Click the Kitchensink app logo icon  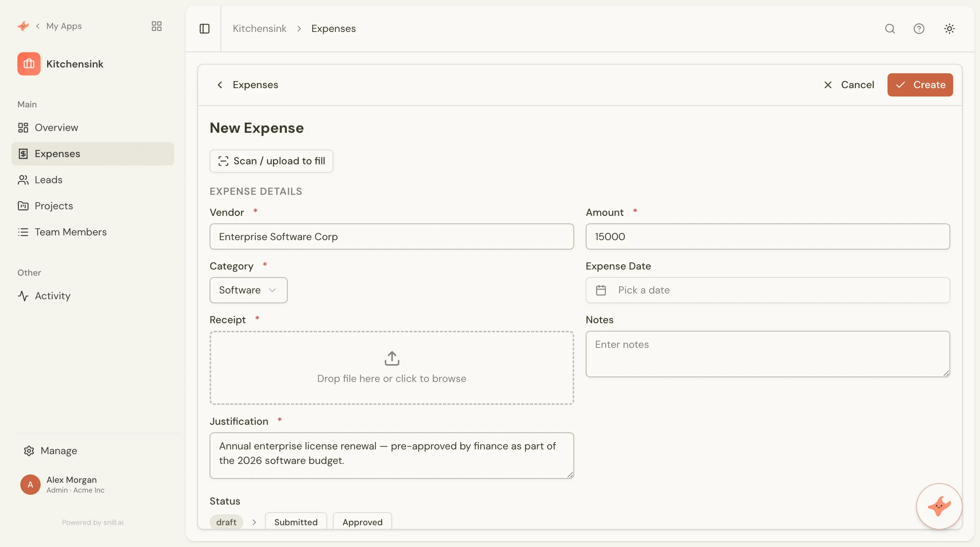tap(29, 64)
